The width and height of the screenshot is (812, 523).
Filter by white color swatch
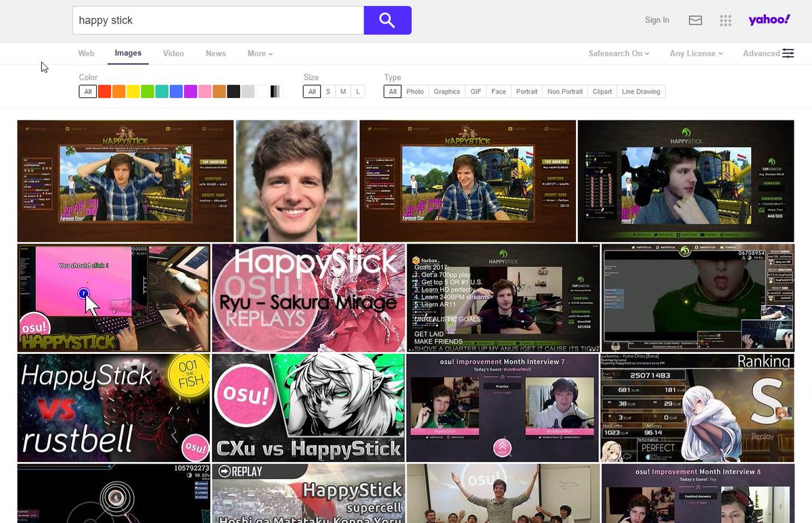[262, 91]
